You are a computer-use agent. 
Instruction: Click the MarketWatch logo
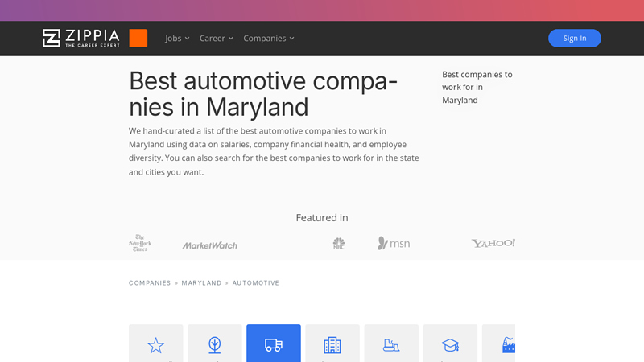point(210,245)
